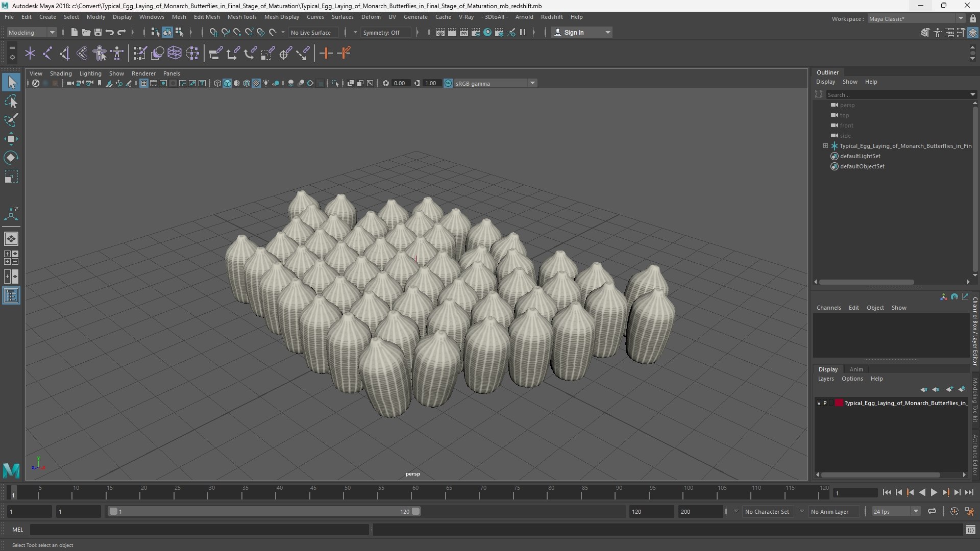Click the time range slider bar
980x551 pixels.
pos(264,511)
